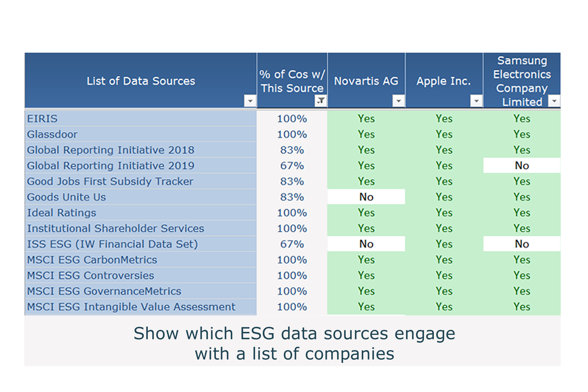Click Samsung No cell for ISS ESG

[522, 244]
